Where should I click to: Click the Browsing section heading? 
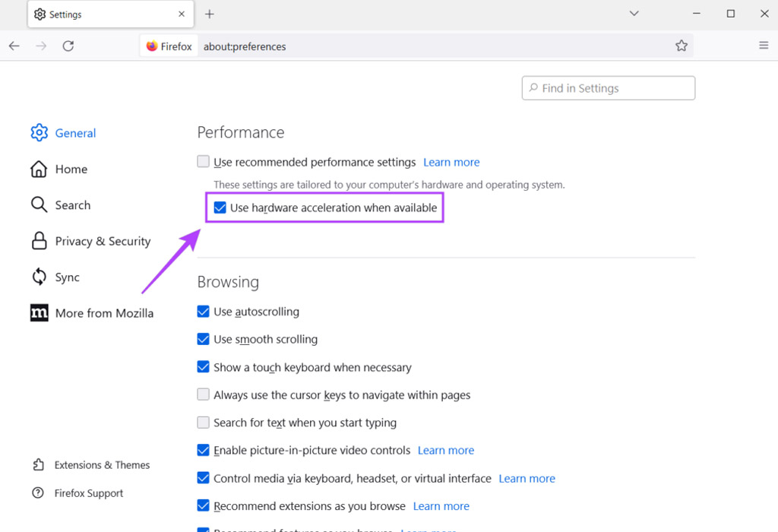point(228,282)
